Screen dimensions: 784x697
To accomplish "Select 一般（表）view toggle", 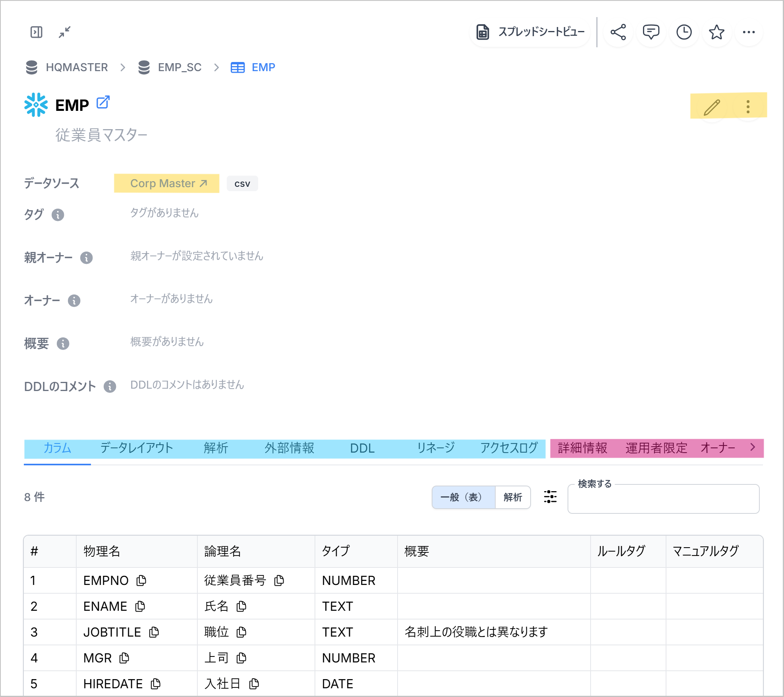I will click(463, 498).
